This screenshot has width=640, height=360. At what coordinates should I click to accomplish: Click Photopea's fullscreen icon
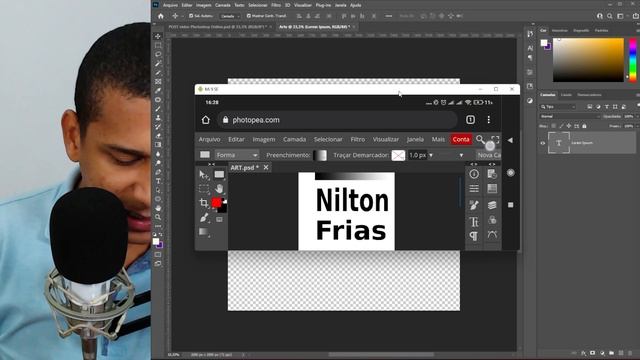pos(495,139)
